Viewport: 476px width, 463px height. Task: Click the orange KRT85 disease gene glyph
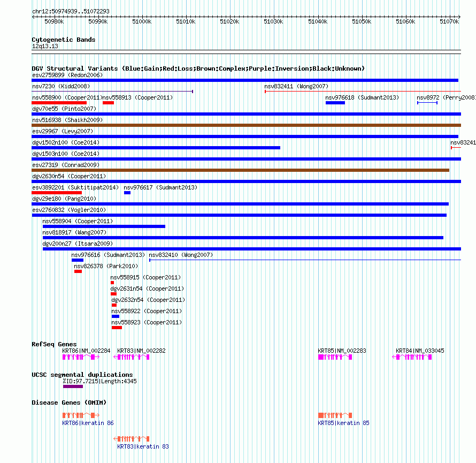(x=335, y=415)
